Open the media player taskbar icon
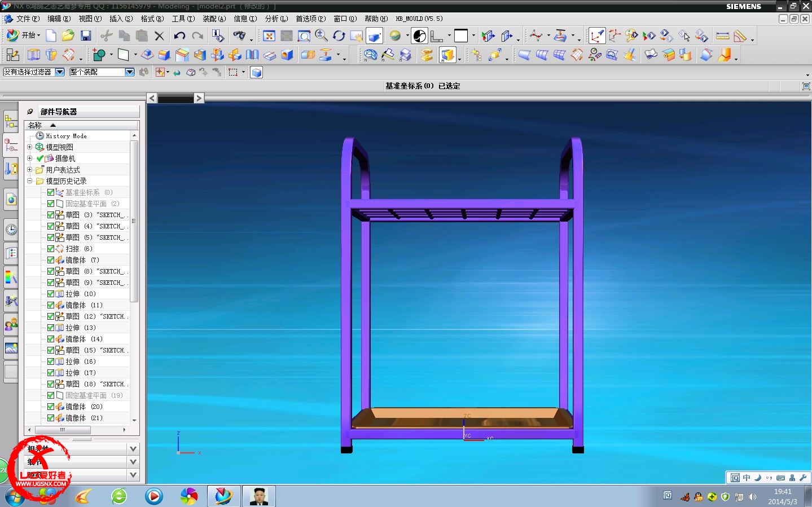812x507 pixels. coord(153,496)
